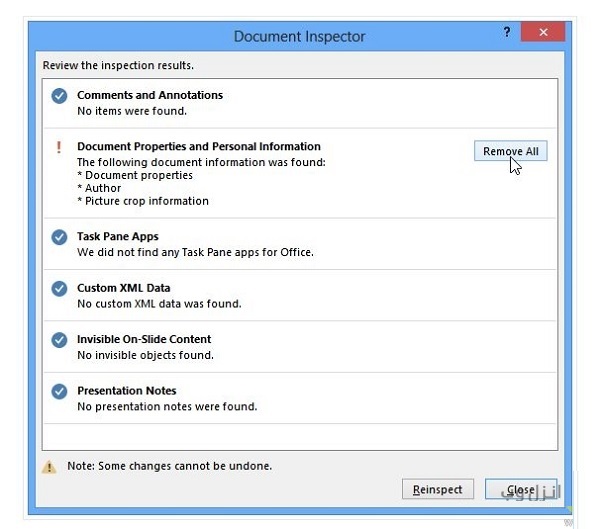
Task: Click the Custom XML Data heading
Action: [123, 288]
